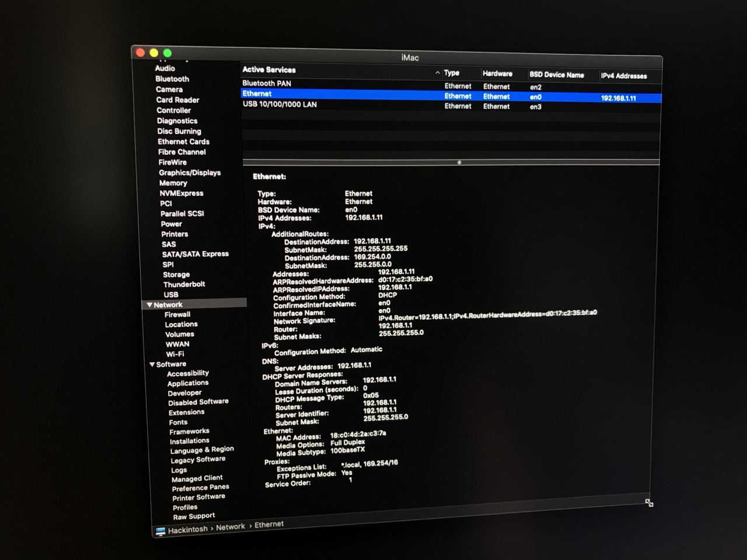Select USB in the sidebar

(x=171, y=295)
